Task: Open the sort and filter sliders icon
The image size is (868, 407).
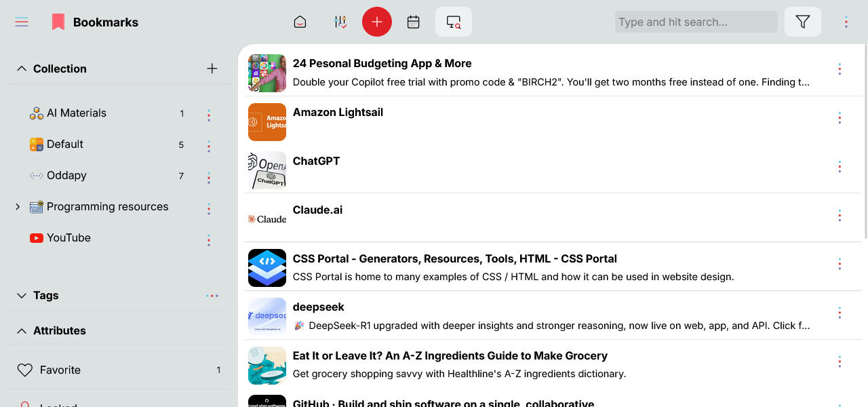Action: [340, 21]
